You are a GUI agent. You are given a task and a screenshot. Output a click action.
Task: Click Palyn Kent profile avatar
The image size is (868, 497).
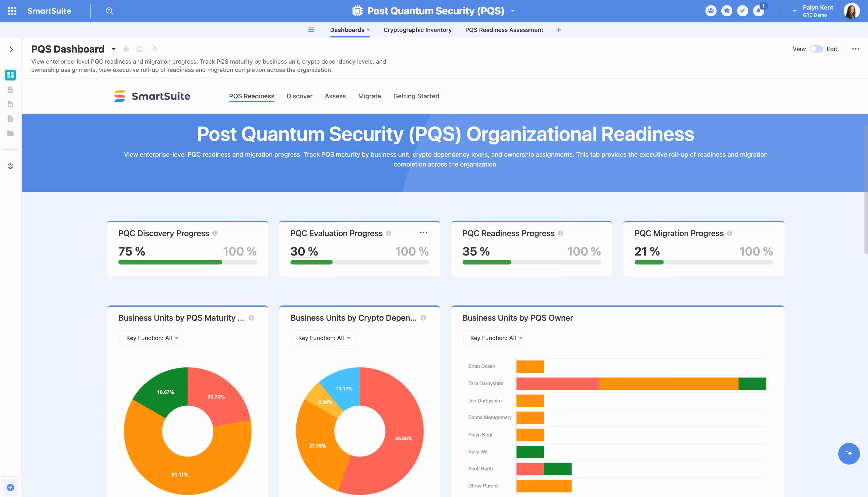851,11
